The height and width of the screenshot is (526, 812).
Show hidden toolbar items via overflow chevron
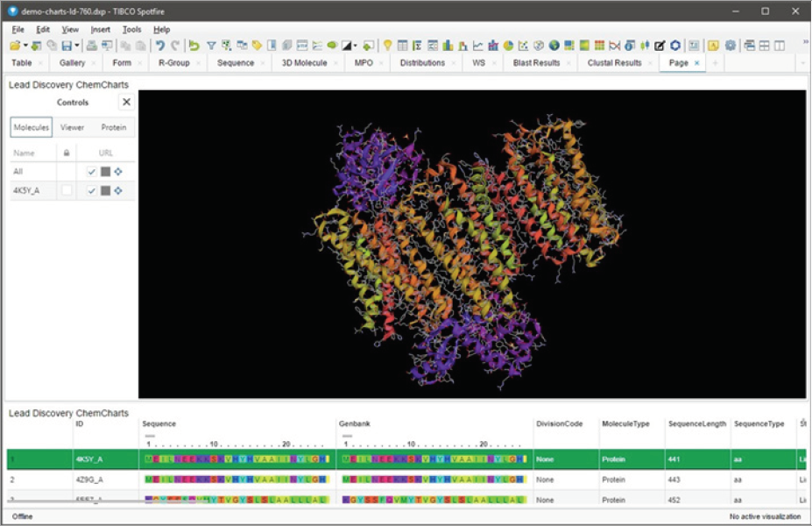pos(805,42)
